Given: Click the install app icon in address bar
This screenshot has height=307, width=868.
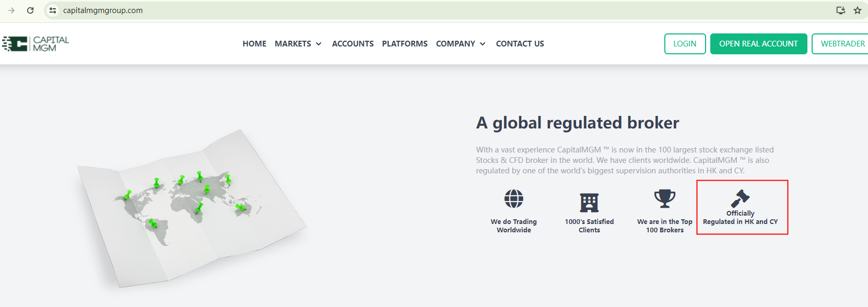Looking at the screenshot, I should pyautogui.click(x=841, y=10).
